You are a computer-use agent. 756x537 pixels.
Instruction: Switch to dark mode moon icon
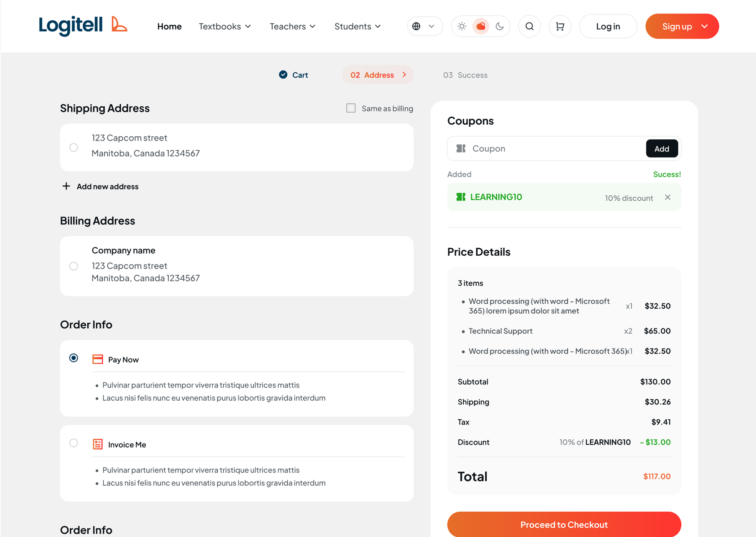click(499, 26)
